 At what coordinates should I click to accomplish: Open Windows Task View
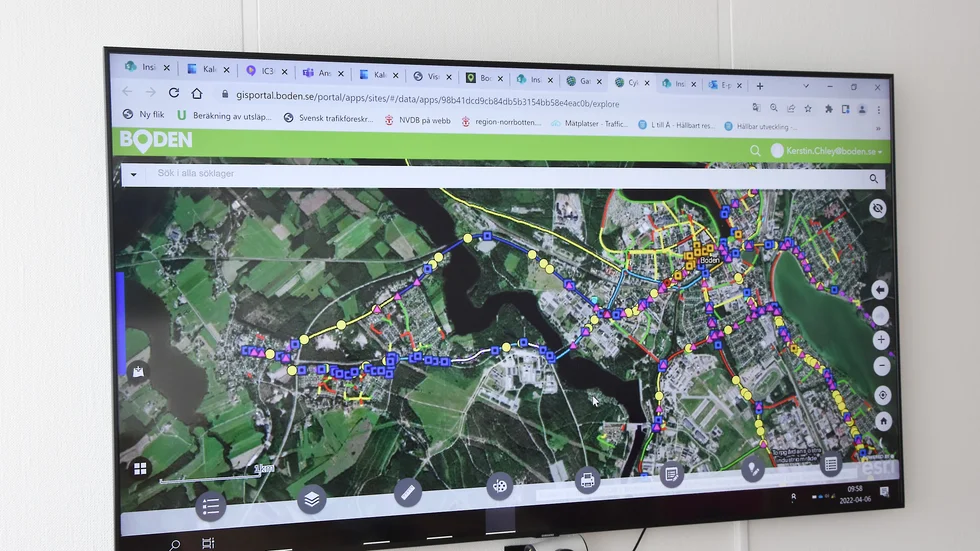click(208, 544)
